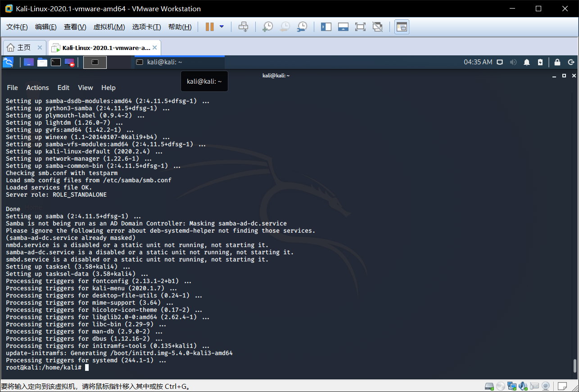The width and height of the screenshot is (579, 392).
Task: Click the 'Setting up kali-linux-default (2020.2.4)' line
Action: pyautogui.click(x=84, y=151)
